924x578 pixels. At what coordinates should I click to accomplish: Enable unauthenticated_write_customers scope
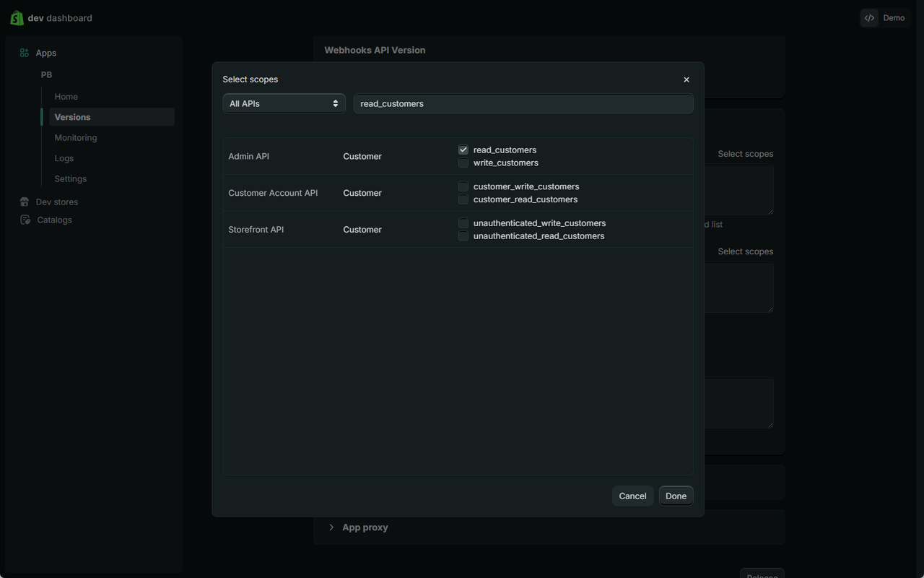[463, 223]
